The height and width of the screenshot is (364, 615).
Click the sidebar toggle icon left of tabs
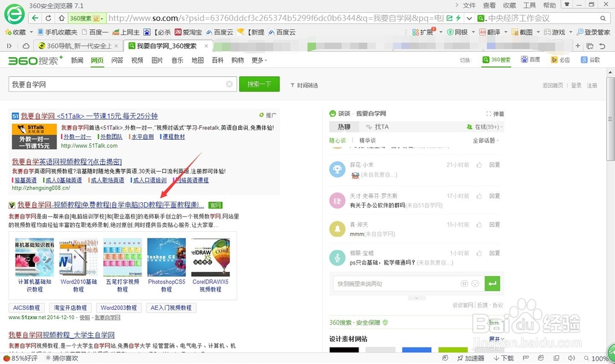coord(9,46)
